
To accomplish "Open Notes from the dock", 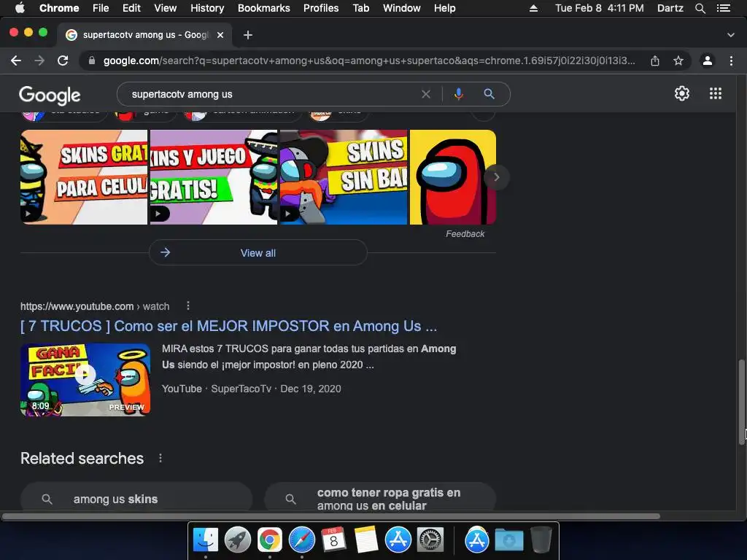I will tap(366, 540).
